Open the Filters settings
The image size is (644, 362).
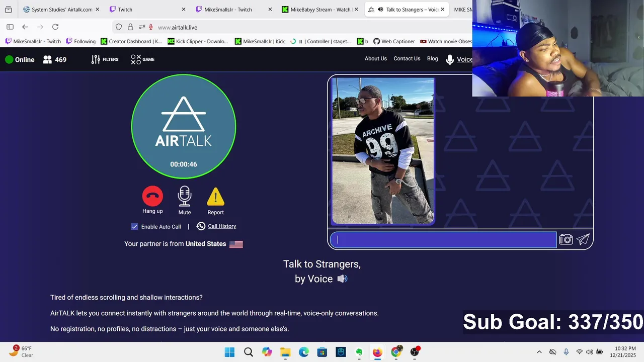pos(105,59)
